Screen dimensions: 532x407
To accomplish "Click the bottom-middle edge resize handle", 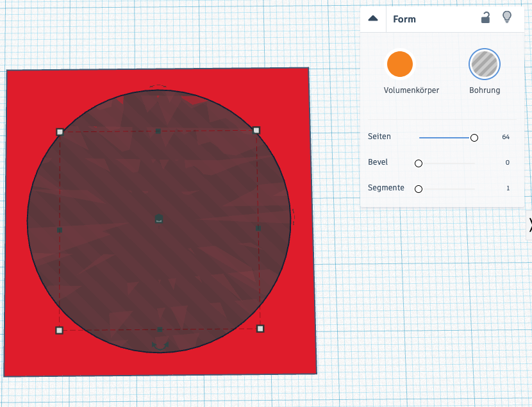I will [160, 329].
